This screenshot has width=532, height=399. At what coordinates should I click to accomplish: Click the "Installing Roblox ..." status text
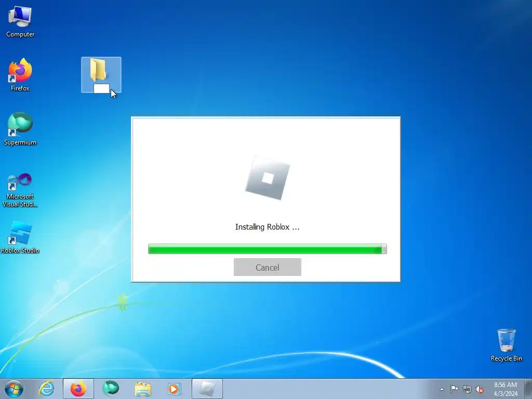[268, 227]
